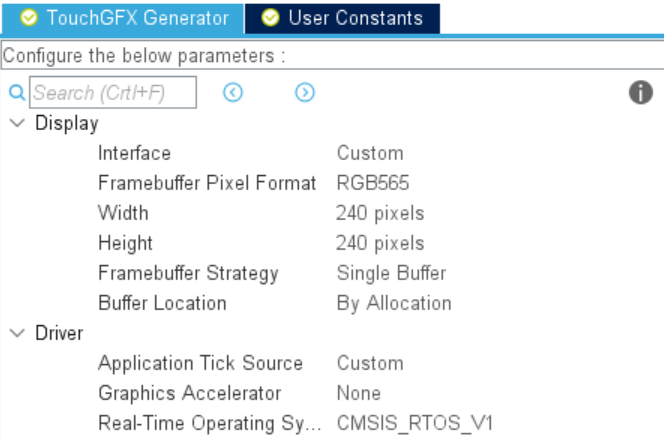Open Application Tick Source Custom value
This screenshot has height=439, width=664.
click(x=370, y=364)
